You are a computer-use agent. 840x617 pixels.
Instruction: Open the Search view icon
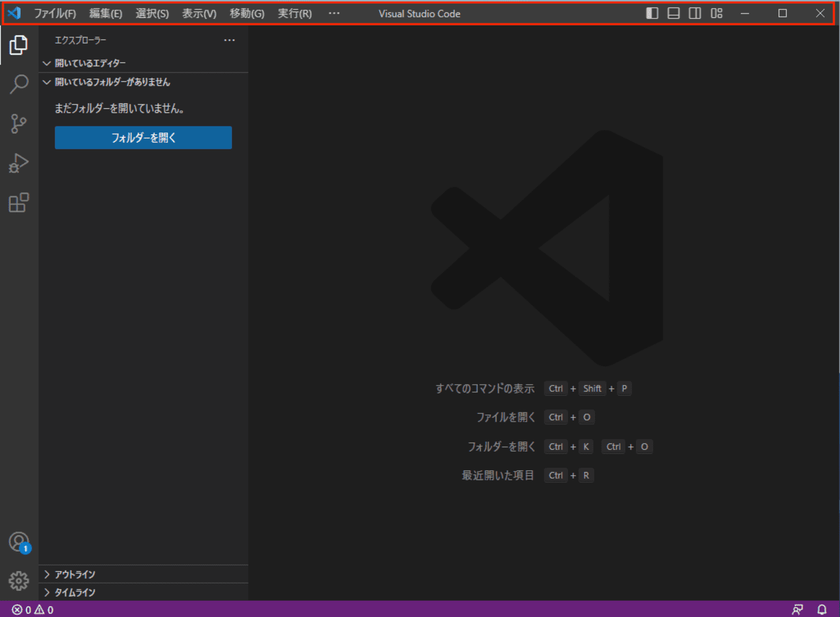(19, 84)
